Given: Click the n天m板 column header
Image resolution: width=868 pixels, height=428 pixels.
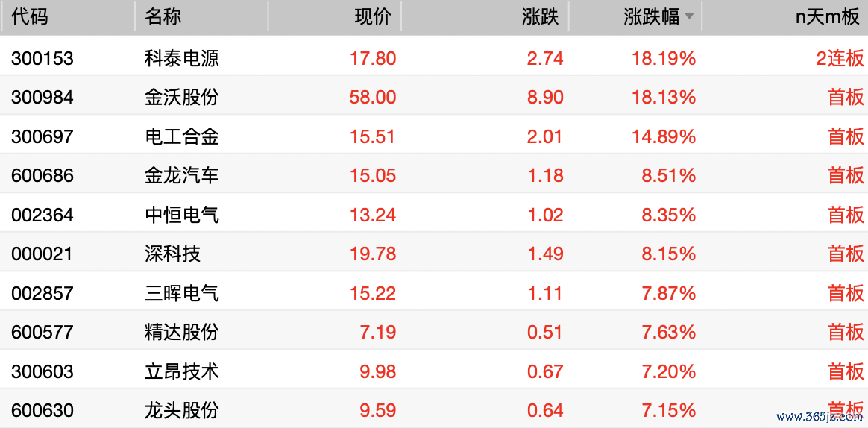Looking at the screenshot, I should click(828, 17).
